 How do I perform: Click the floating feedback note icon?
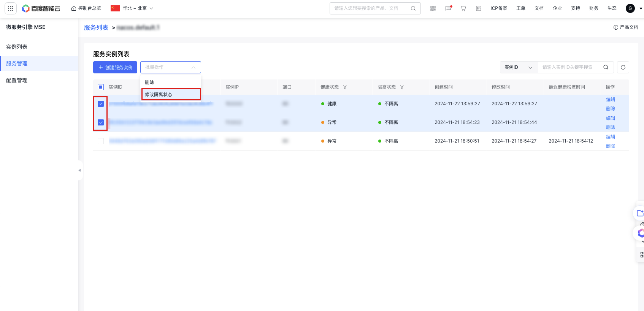point(640,213)
